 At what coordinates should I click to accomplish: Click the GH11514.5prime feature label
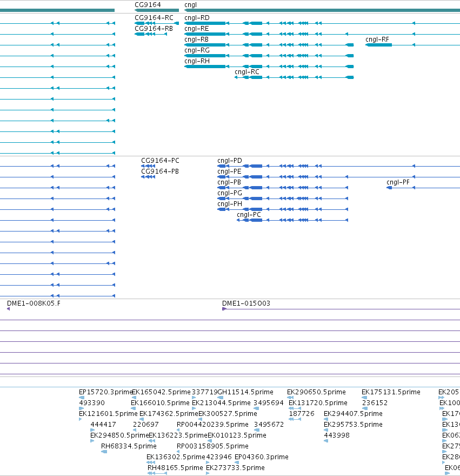245,392
